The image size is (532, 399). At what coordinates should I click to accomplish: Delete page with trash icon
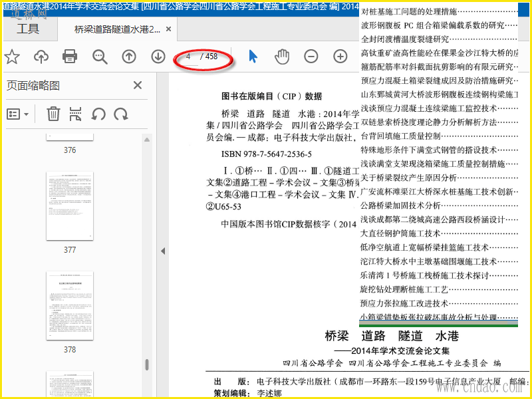53,114
